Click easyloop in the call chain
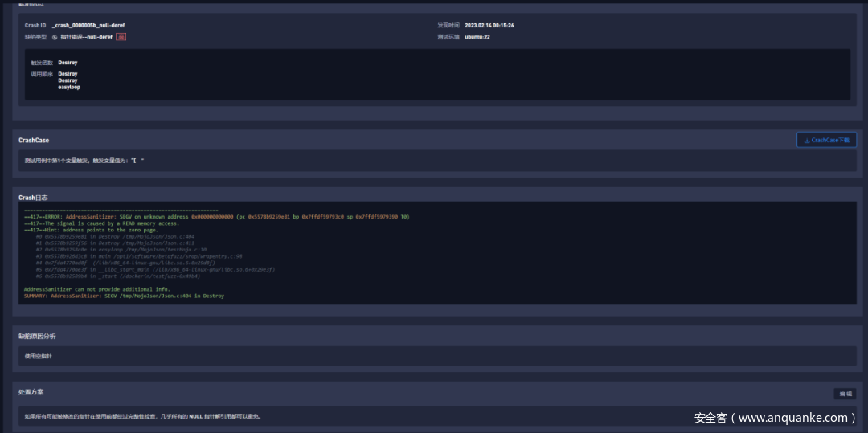Image resolution: width=868 pixels, height=433 pixels. 69,87
